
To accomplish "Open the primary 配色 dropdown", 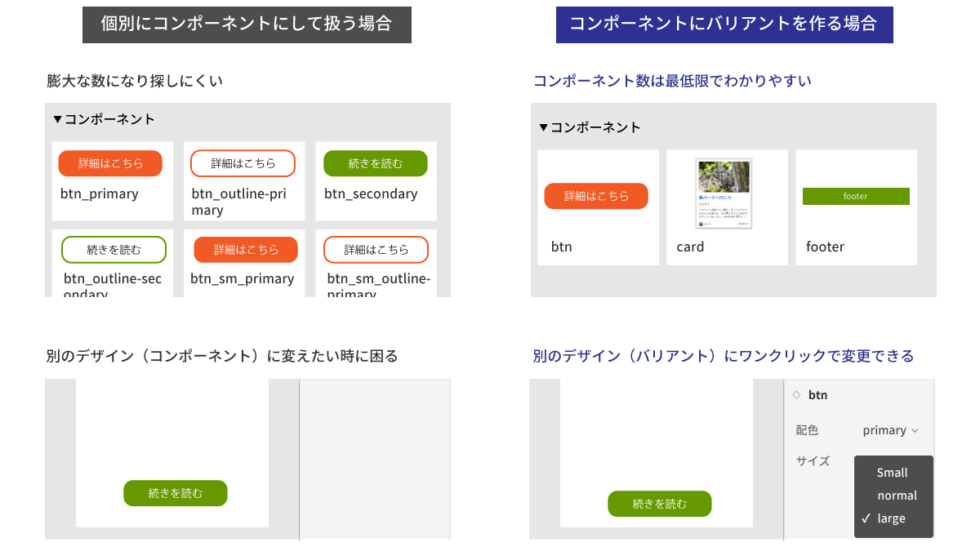I will coord(890,430).
